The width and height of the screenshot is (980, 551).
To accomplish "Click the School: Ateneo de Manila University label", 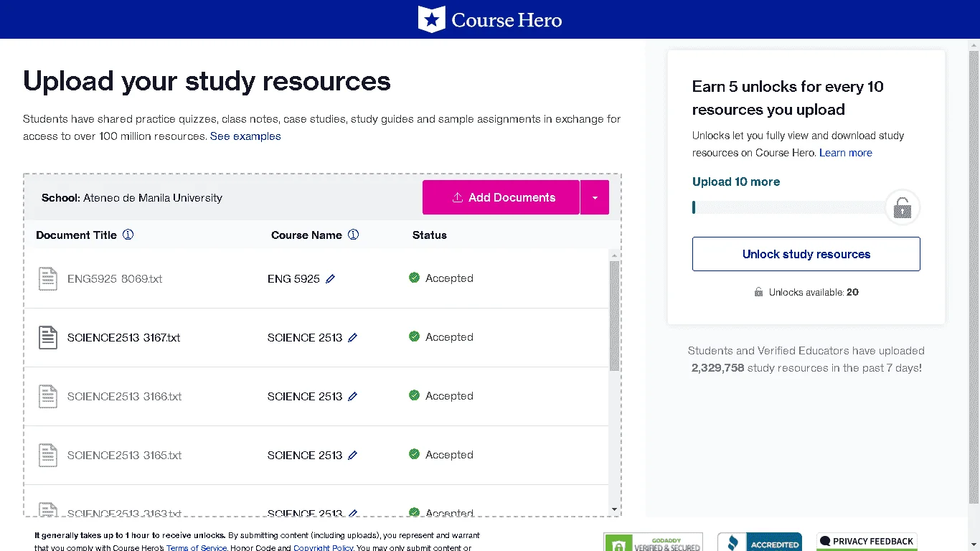I will click(x=132, y=197).
